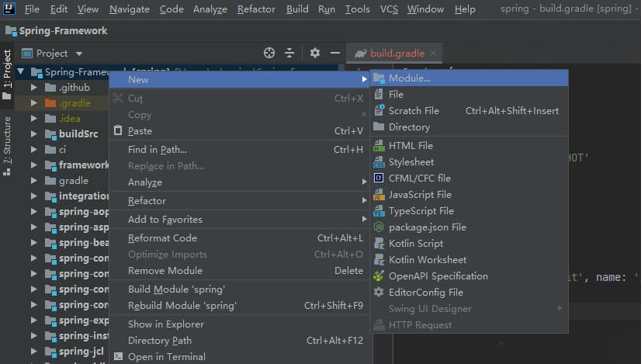Choose Remove Module
The height and width of the screenshot is (364, 641).
240,271
